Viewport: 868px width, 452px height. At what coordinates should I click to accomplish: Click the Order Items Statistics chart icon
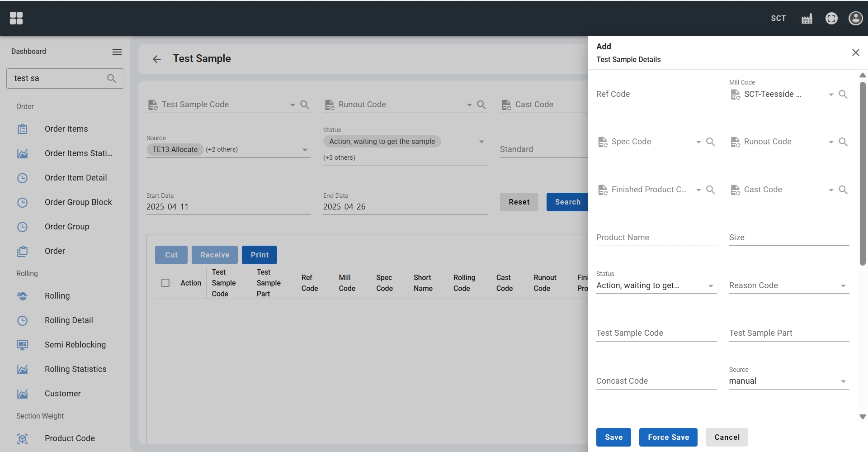pos(22,153)
